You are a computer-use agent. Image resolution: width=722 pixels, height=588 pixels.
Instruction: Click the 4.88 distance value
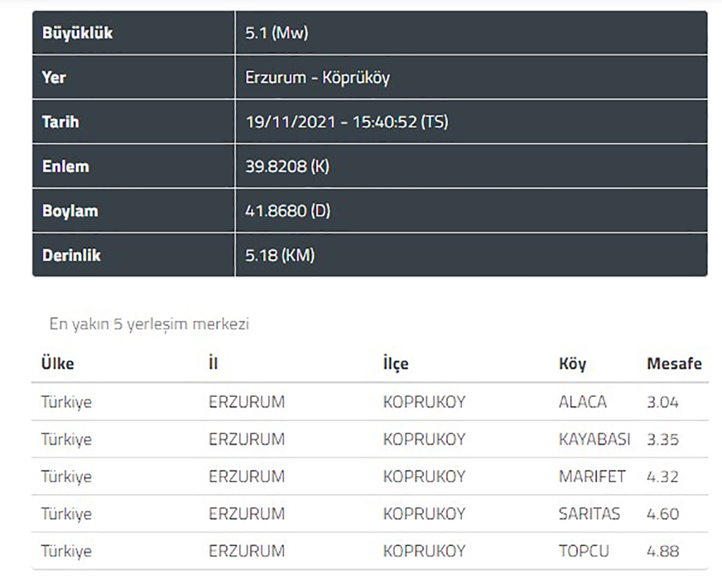[x=662, y=551]
